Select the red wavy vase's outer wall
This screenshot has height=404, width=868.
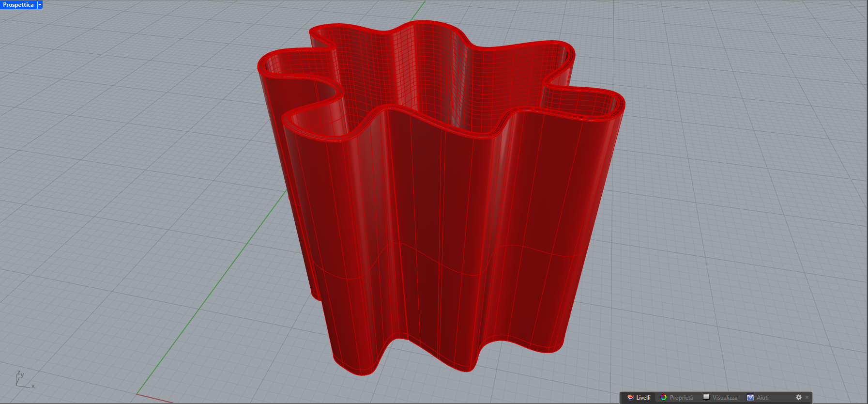436,218
